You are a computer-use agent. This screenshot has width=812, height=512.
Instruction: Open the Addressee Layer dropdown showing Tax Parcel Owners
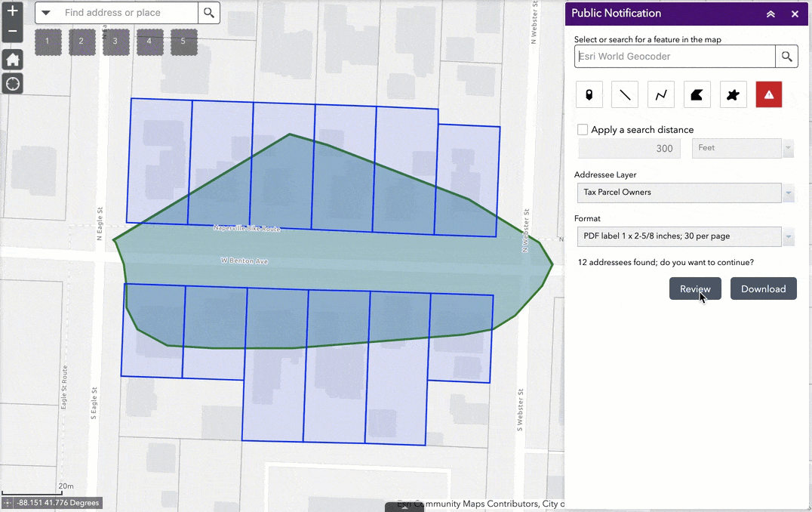click(x=788, y=193)
